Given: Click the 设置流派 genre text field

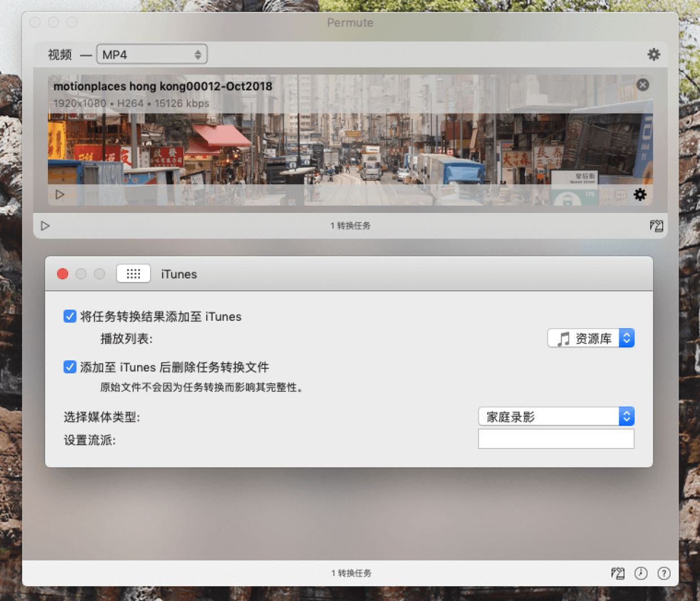Looking at the screenshot, I should [x=556, y=439].
